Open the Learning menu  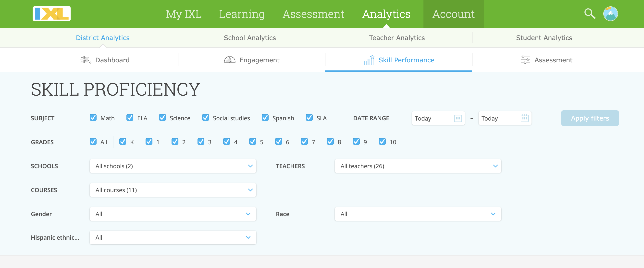tap(242, 14)
